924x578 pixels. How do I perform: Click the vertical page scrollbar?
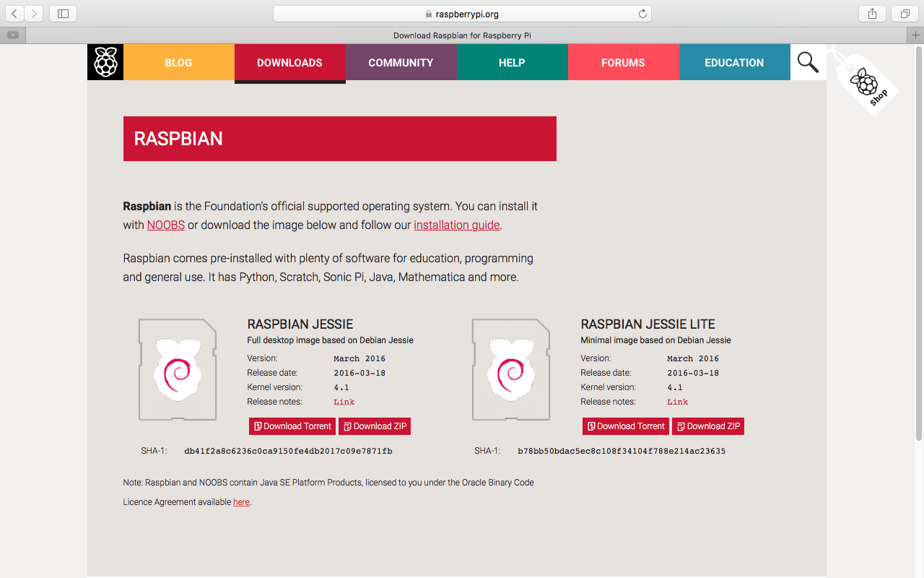[918, 242]
